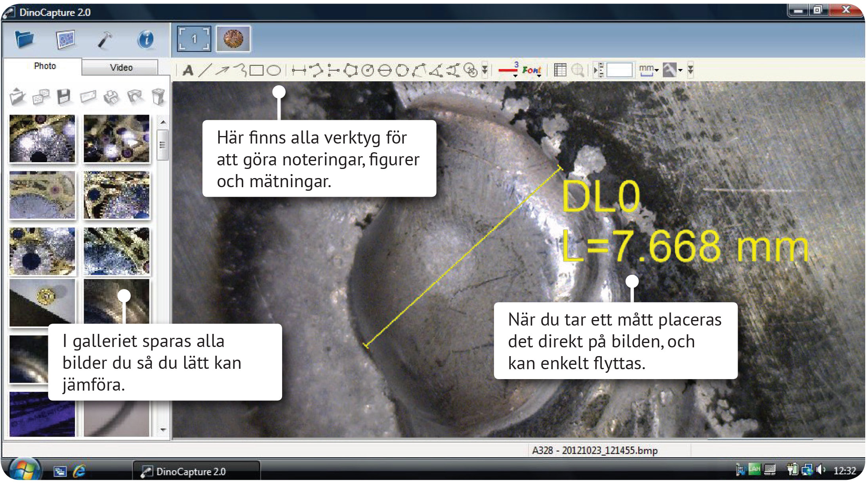
Task: Click the taskbar clock showing 12:32
Action: pyautogui.click(x=845, y=471)
